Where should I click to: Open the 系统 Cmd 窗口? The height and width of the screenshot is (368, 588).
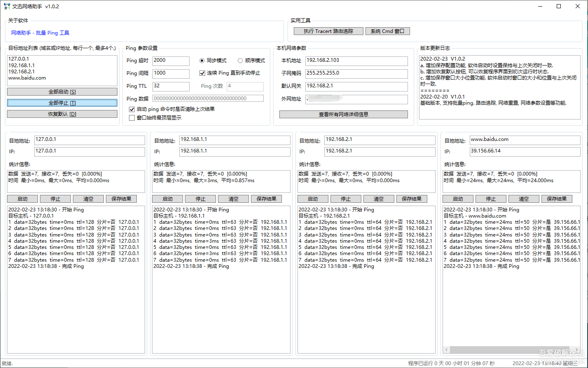coord(387,31)
